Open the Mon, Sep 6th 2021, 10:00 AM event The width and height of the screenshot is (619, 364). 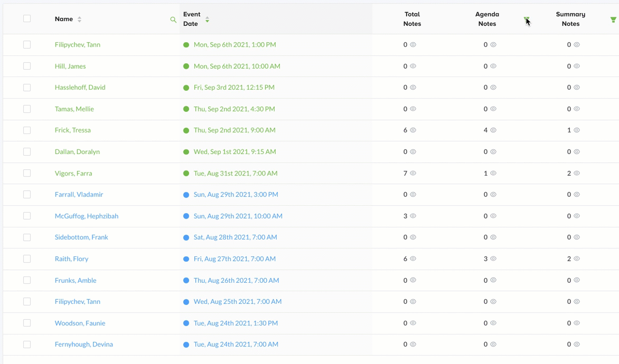237,66
